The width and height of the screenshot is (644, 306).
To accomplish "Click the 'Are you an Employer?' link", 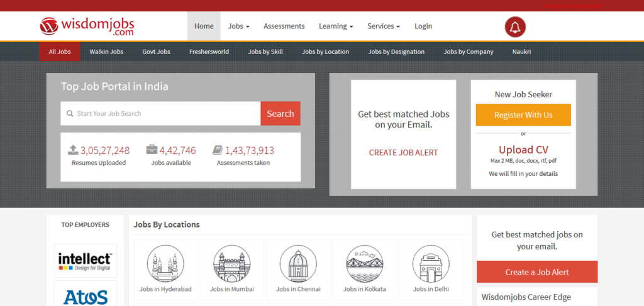I will (x=573, y=6).
